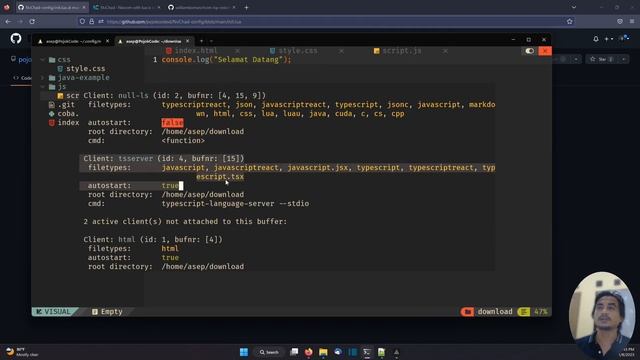Click the red 'false' autostart value
This screenshot has height=360, width=640.
click(x=172, y=122)
